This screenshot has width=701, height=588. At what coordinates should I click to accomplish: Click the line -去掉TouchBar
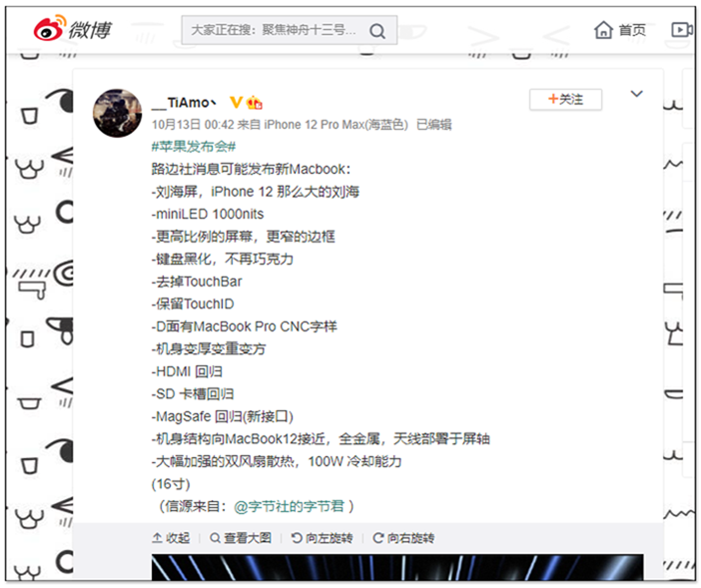[x=197, y=282]
